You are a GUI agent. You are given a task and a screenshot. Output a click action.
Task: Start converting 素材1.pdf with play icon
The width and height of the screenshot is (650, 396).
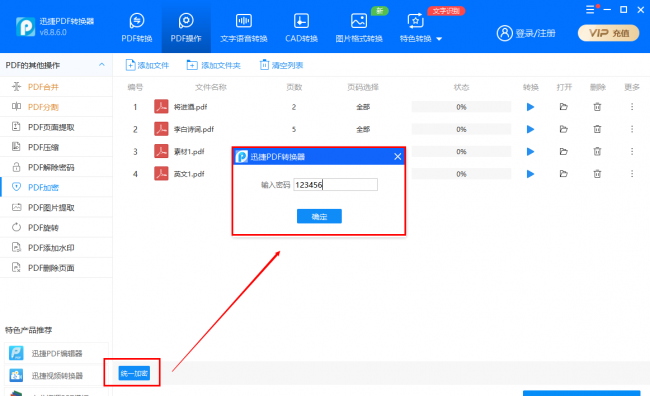pyautogui.click(x=530, y=151)
